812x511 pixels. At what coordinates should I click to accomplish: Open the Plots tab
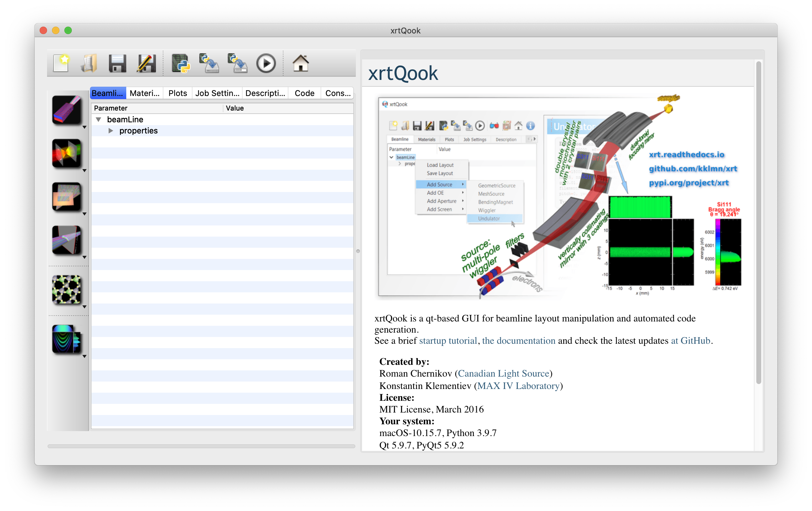[178, 93]
